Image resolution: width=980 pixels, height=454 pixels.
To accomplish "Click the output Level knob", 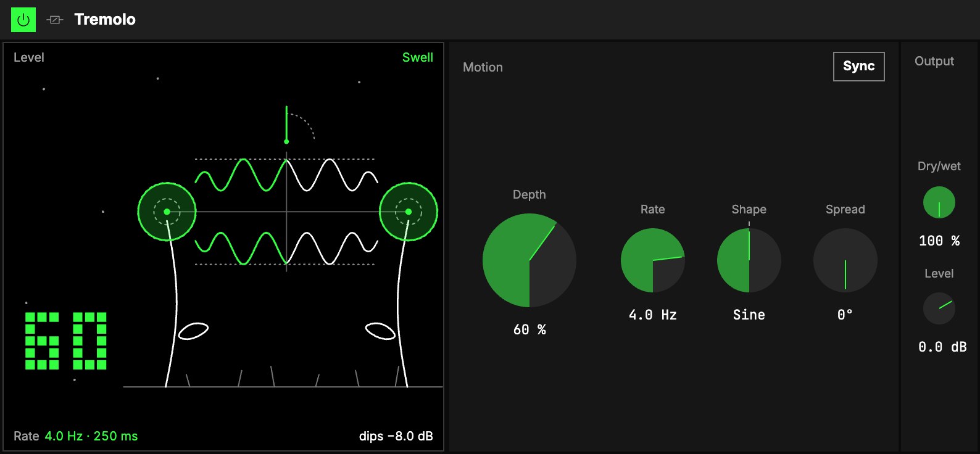I will pos(939,308).
